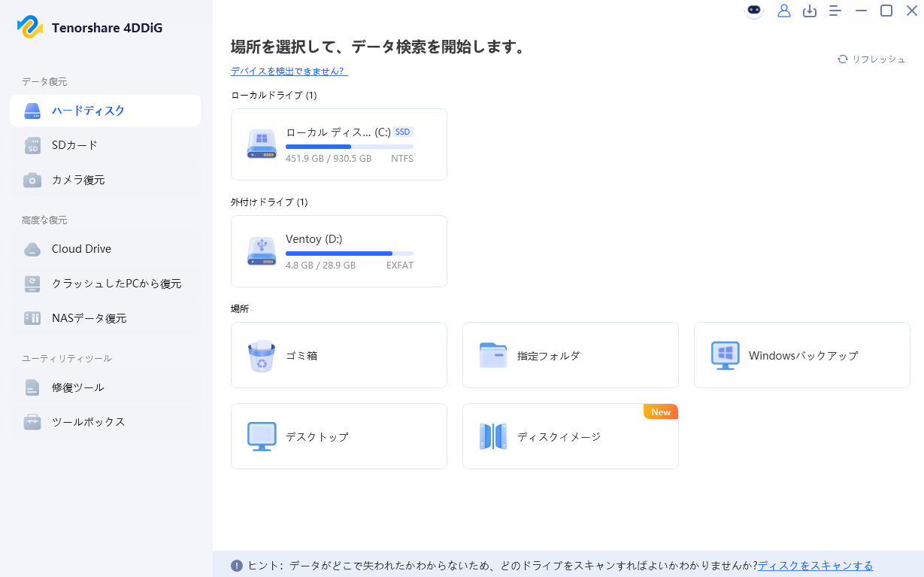
Task: Open ツールボックス utility
Action: (x=105, y=422)
